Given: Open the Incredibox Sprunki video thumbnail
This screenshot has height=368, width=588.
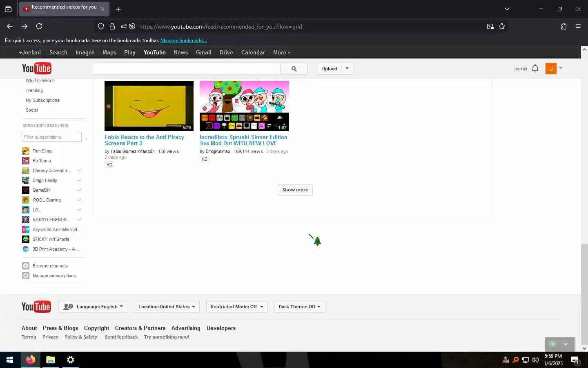Looking at the screenshot, I should [244, 106].
